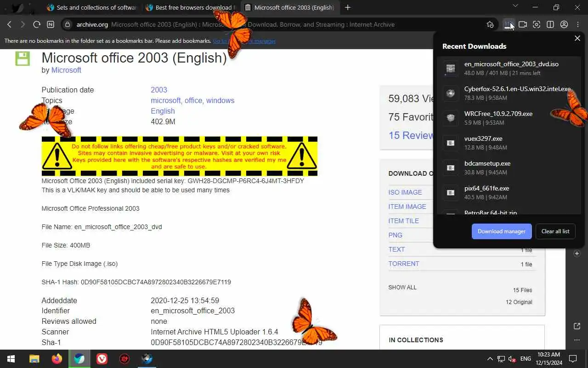This screenshot has height=368, width=588.
Task: Click the pix64_661fe.exe file icon
Action: [x=451, y=193]
